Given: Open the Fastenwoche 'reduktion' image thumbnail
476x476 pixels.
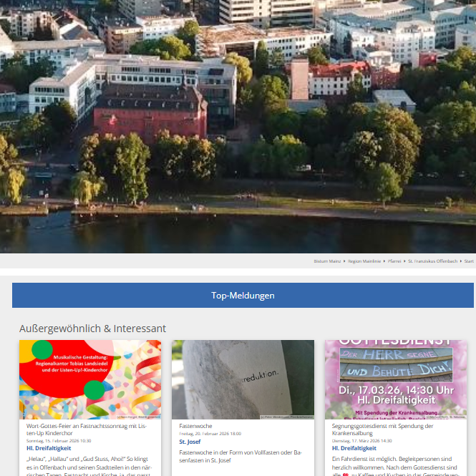Looking at the screenshot, I should pyautogui.click(x=243, y=379).
